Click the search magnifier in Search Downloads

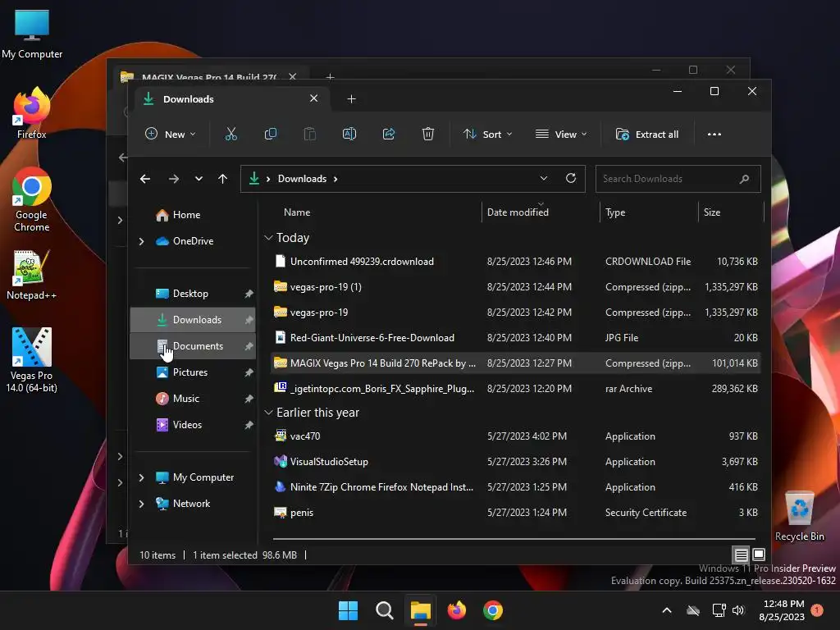[744, 179]
